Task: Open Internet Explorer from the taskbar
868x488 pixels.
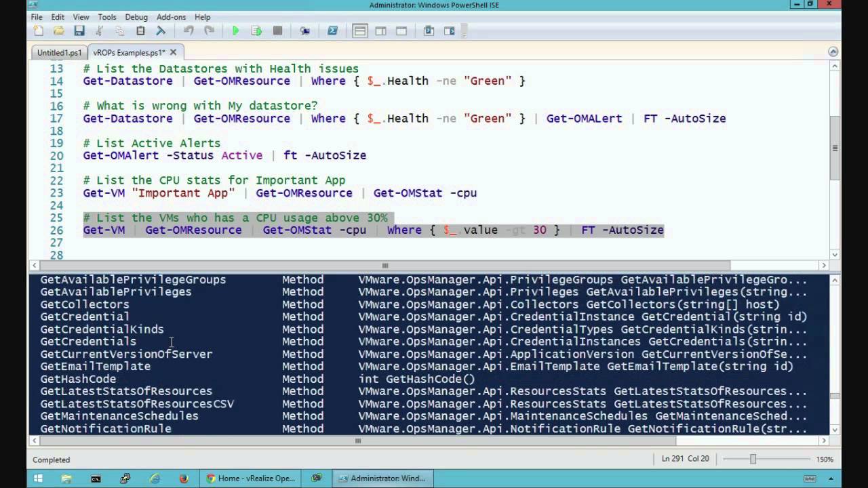Action: click(x=155, y=479)
